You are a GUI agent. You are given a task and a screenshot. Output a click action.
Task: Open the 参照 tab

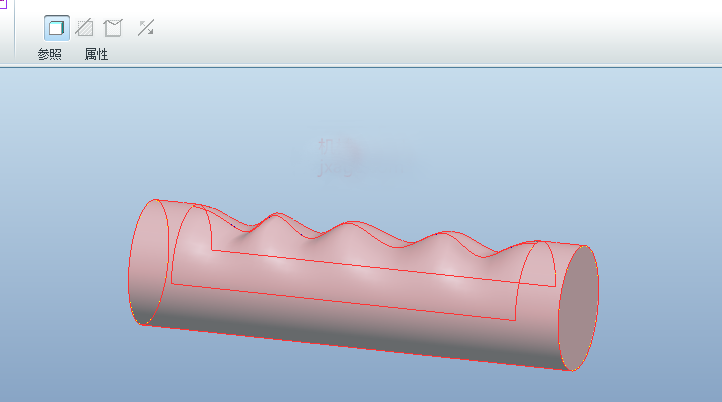click(50, 54)
